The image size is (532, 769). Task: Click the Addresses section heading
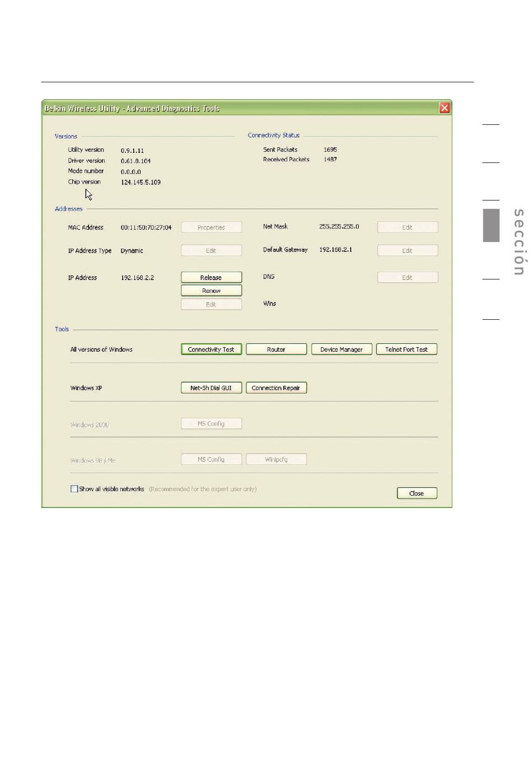(68, 209)
